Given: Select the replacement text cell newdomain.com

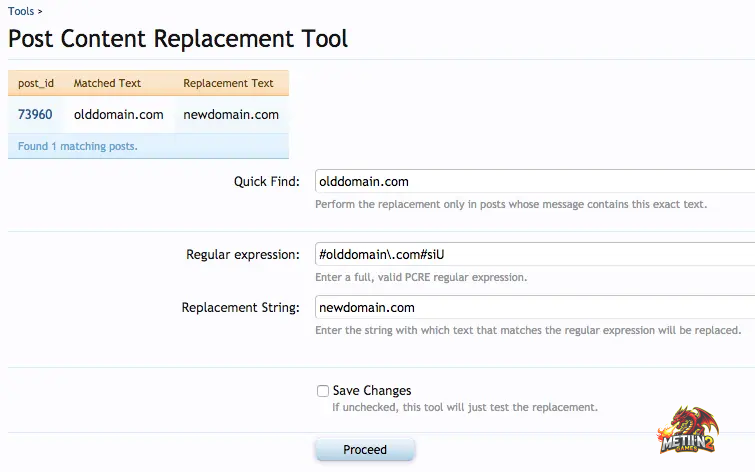Looking at the screenshot, I should 231,115.
